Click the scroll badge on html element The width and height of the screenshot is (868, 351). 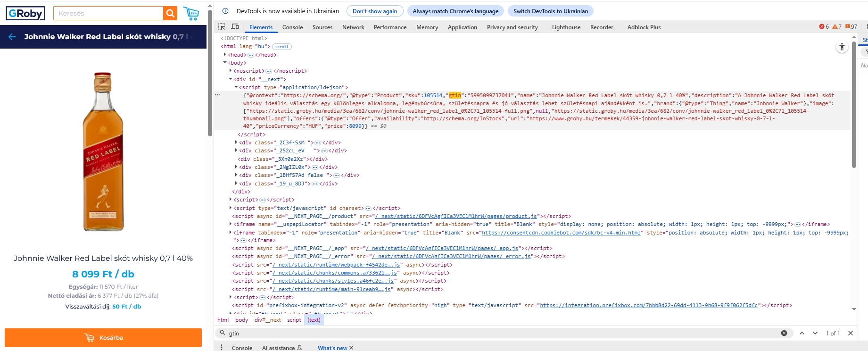pyautogui.click(x=282, y=47)
